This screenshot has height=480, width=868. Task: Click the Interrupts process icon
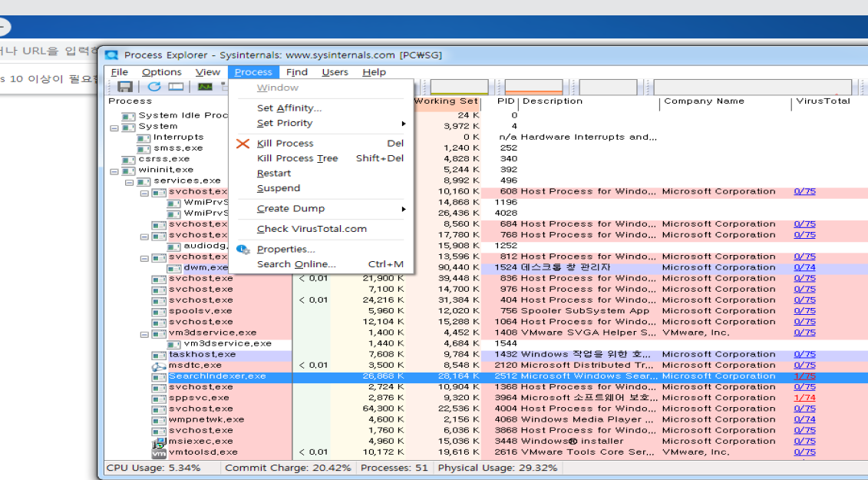pyautogui.click(x=144, y=138)
